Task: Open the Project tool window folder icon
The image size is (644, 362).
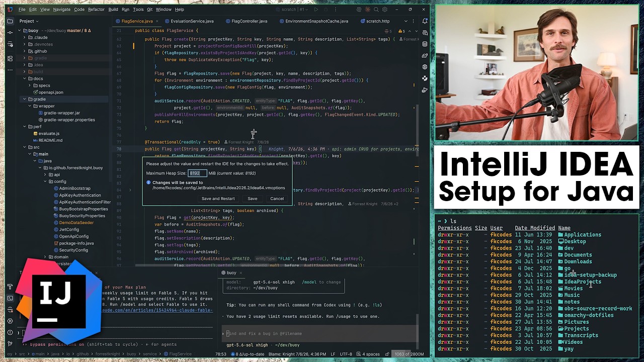Action: [x=10, y=21]
